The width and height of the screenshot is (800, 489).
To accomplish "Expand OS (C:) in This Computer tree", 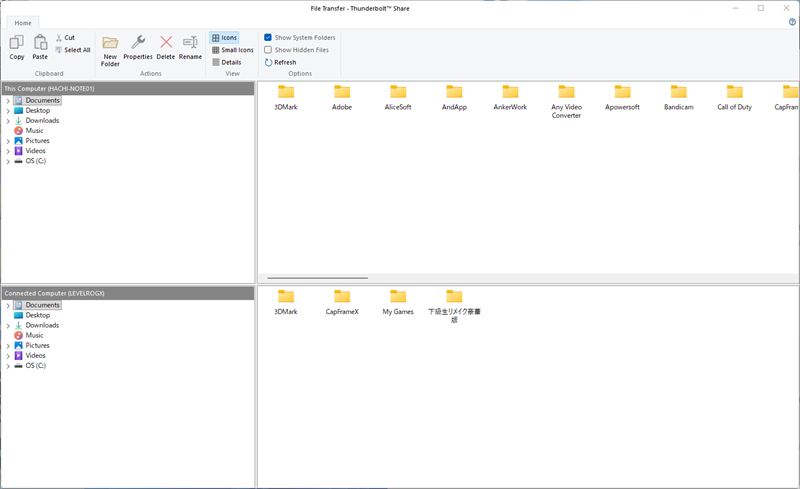I will [x=8, y=161].
